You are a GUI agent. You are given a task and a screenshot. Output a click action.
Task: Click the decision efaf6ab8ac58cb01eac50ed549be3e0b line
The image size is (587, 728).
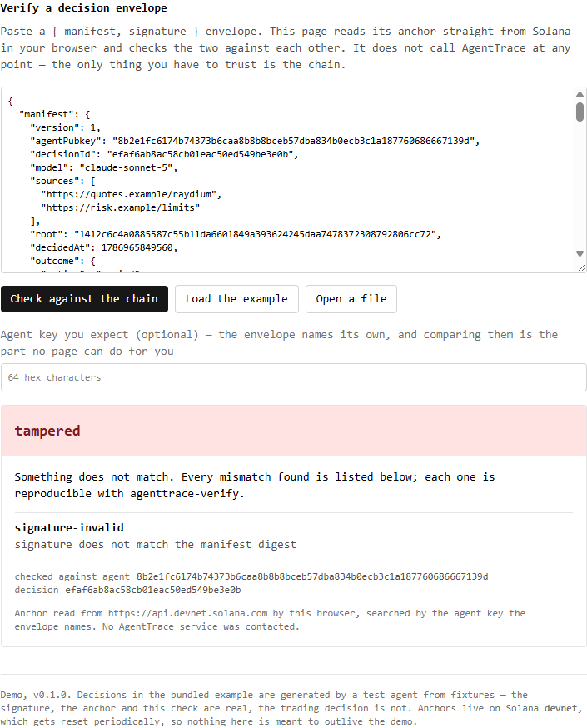(127, 590)
